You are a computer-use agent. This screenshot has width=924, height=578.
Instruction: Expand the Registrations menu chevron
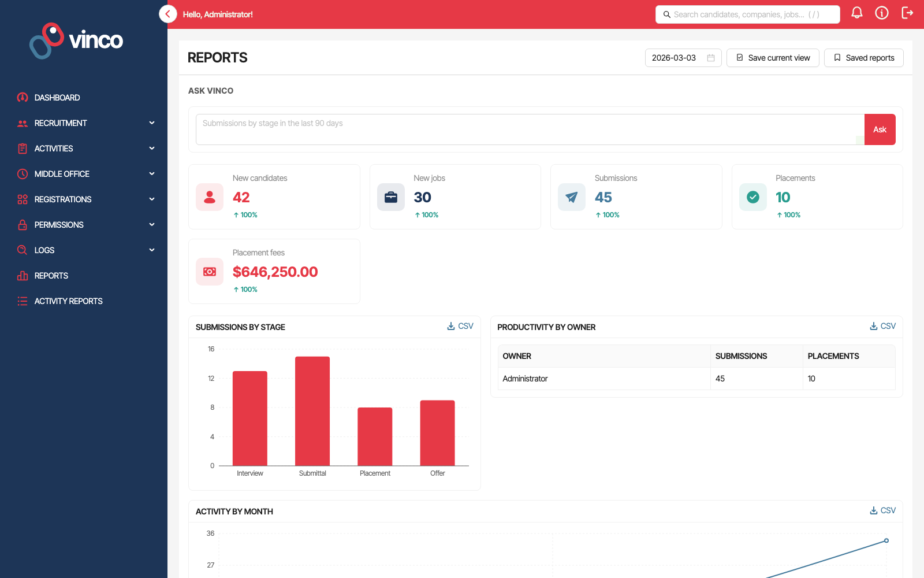[152, 199]
